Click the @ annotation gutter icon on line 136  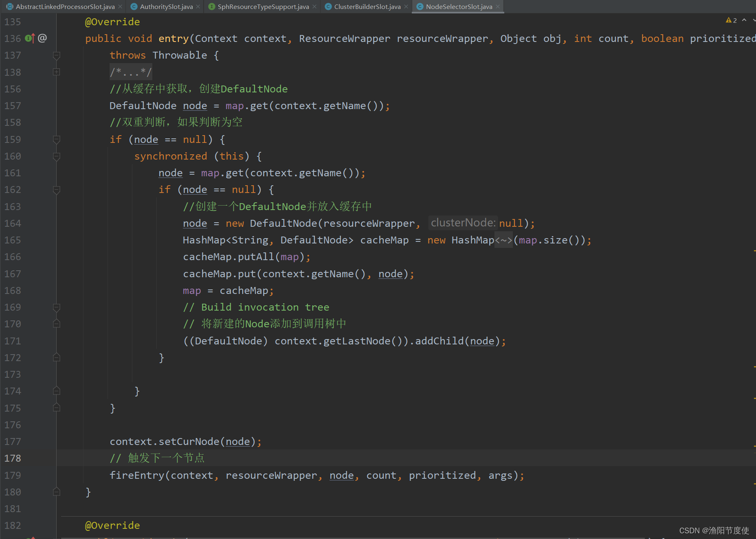(42, 38)
